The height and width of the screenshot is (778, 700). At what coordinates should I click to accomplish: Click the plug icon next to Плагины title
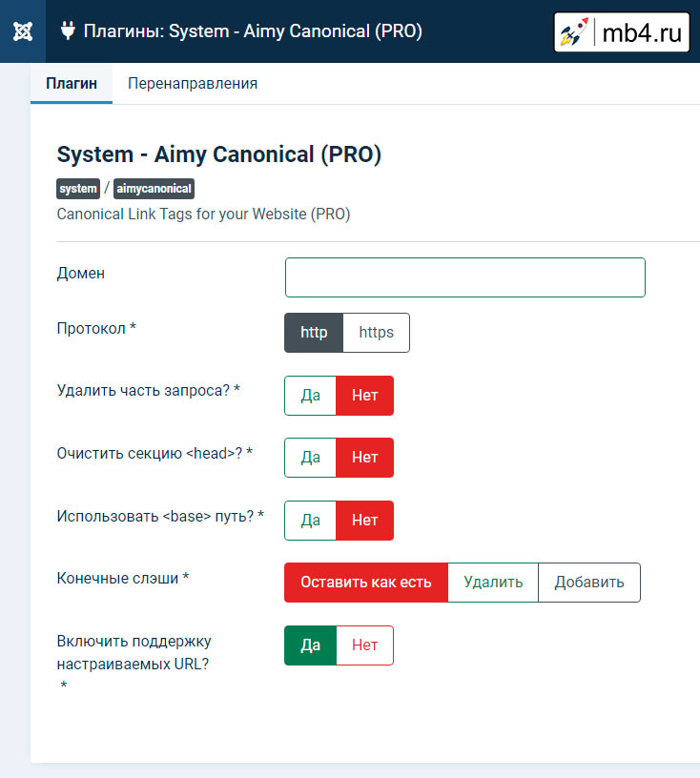[x=68, y=31]
